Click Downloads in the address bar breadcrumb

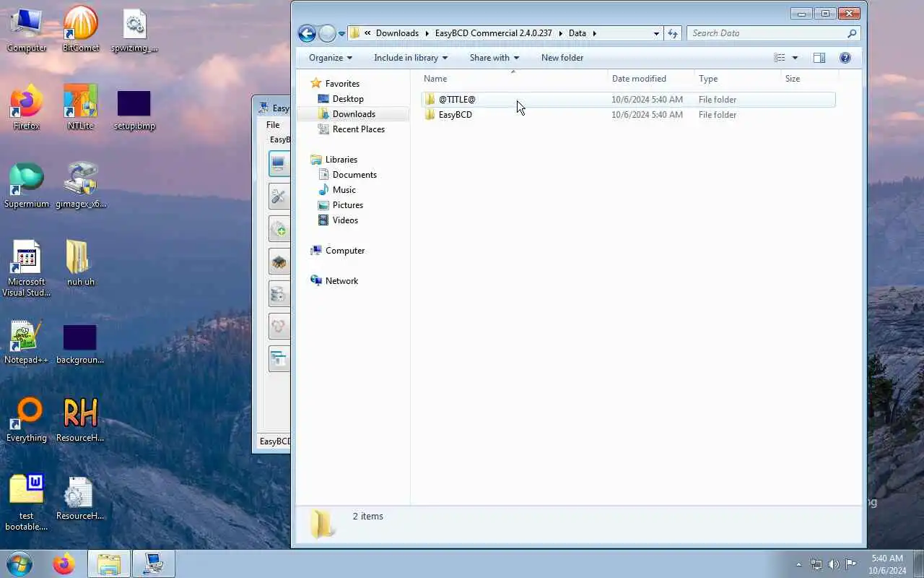click(397, 33)
